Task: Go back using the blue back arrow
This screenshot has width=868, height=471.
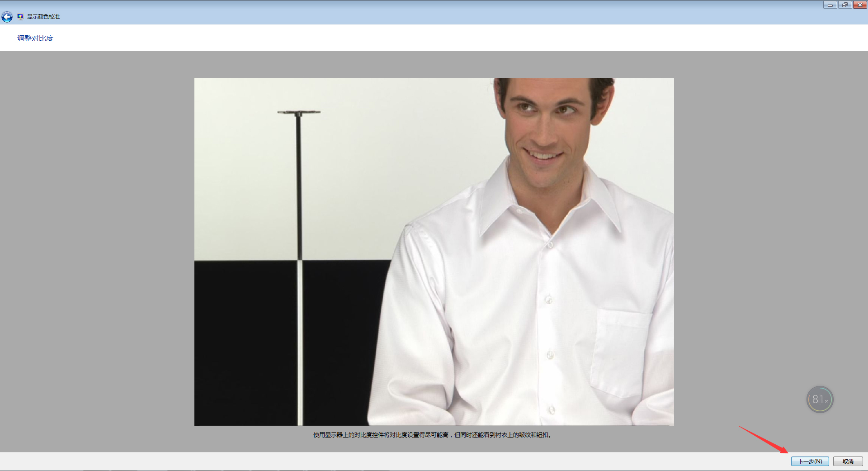Action: (x=7, y=17)
